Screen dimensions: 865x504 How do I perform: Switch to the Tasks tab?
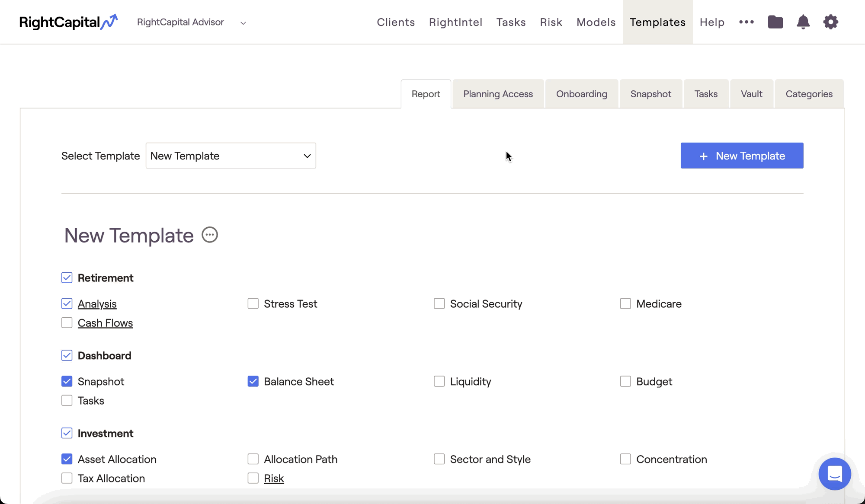pyautogui.click(x=706, y=94)
